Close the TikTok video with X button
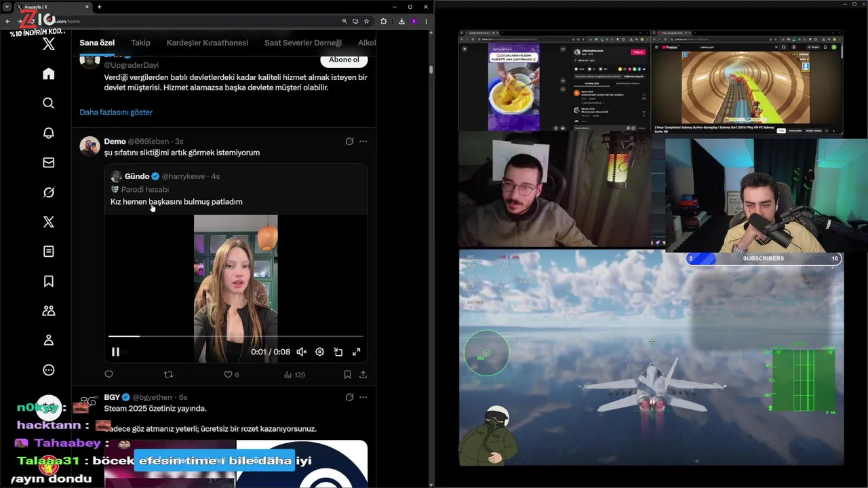Image resolution: width=868 pixels, height=488 pixels. coord(465,49)
